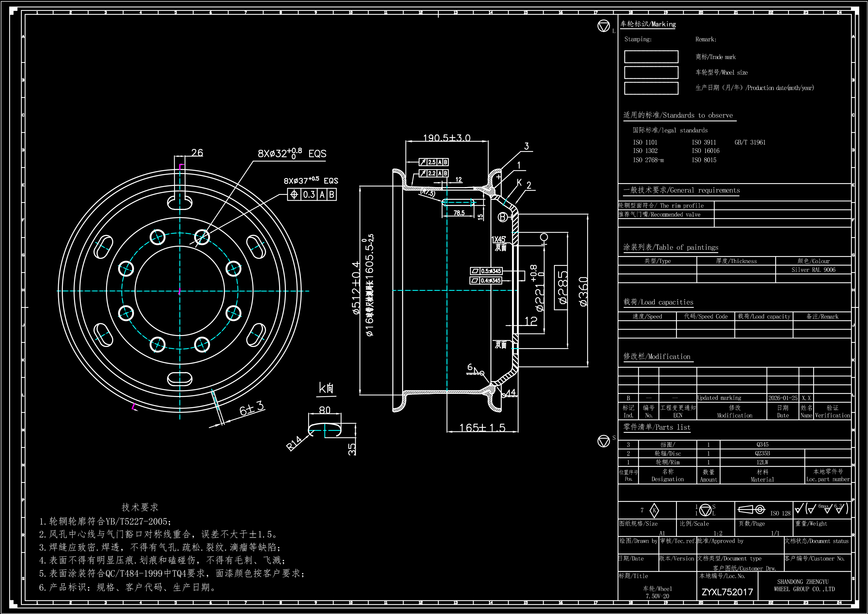The height and width of the screenshot is (614, 868).
Task: Click the datum B circle on section view
Action: click(502, 217)
